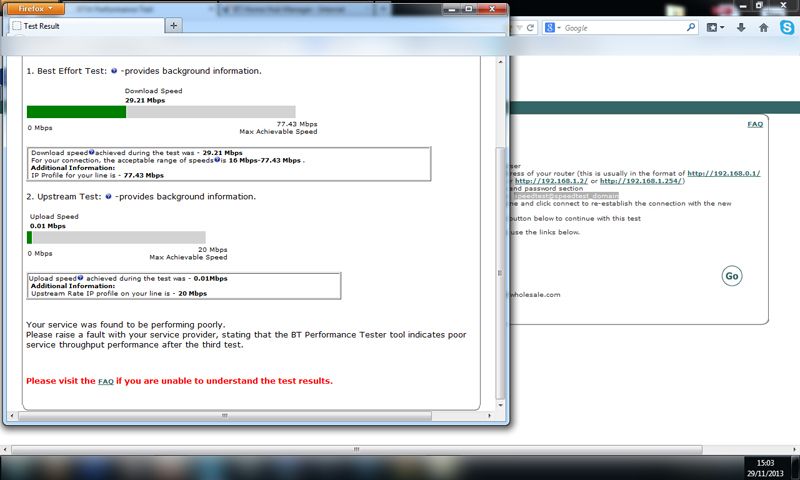Open the http://192.168.0.1/ router link
Screen dimensions: 800x480
[723, 173]
